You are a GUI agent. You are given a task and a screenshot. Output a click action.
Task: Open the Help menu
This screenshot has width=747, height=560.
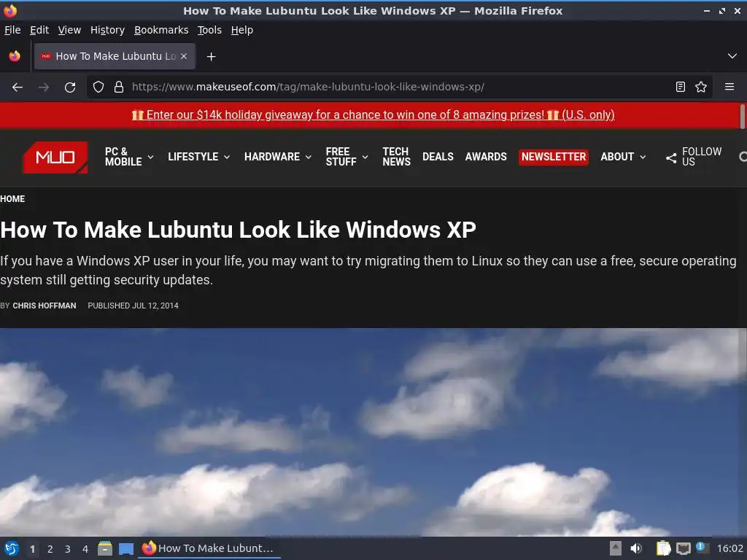coord(242,30)
